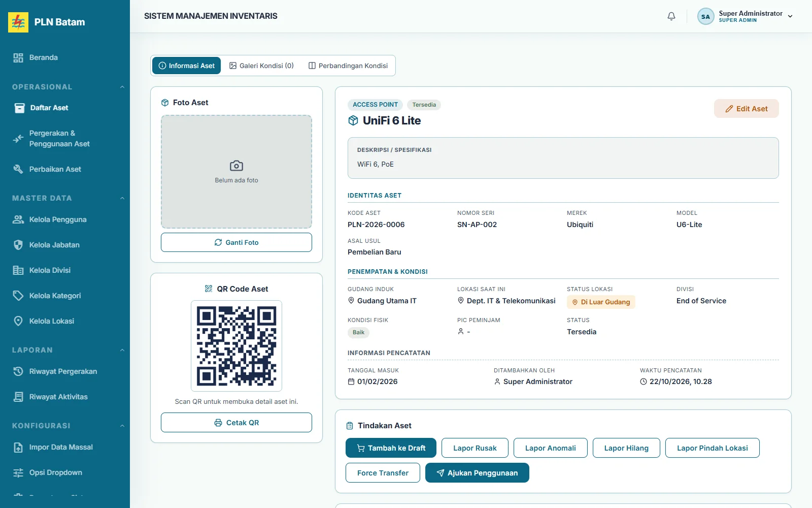Click the Riwayat Aktivitas log icon
The image size is (812, 508).
[18, 397]
